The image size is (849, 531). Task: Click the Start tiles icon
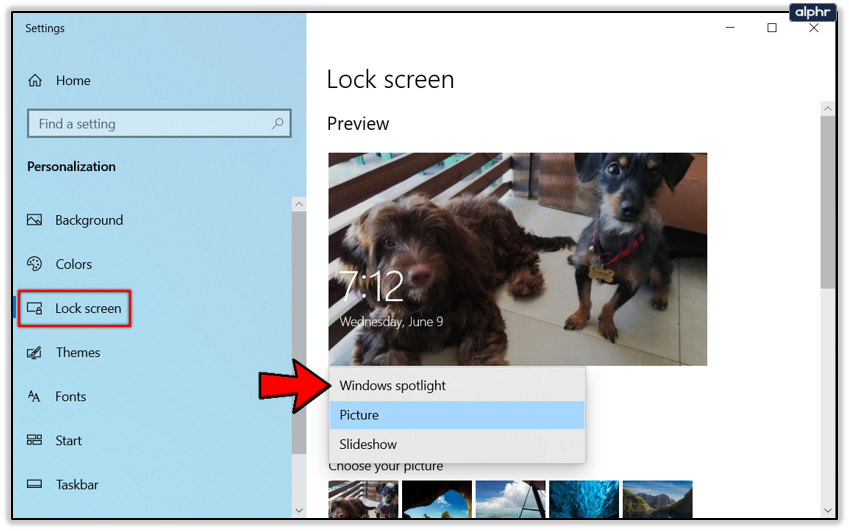tap(35, 440)
